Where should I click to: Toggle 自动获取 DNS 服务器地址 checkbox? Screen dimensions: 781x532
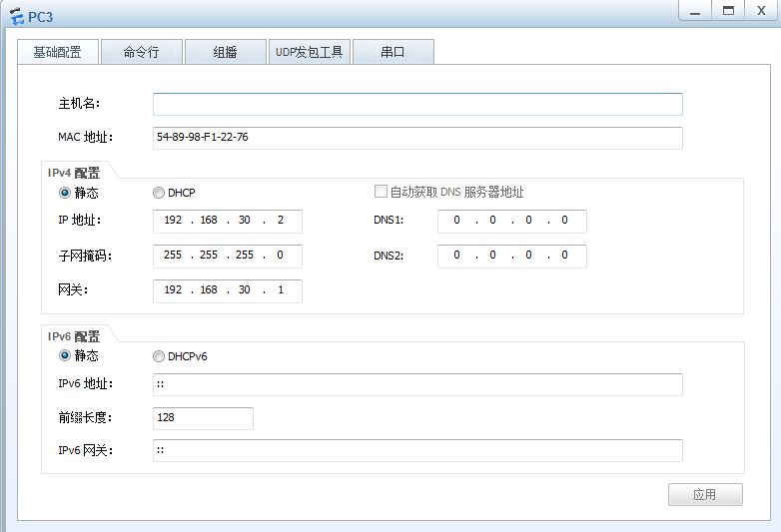pos(381,191)
